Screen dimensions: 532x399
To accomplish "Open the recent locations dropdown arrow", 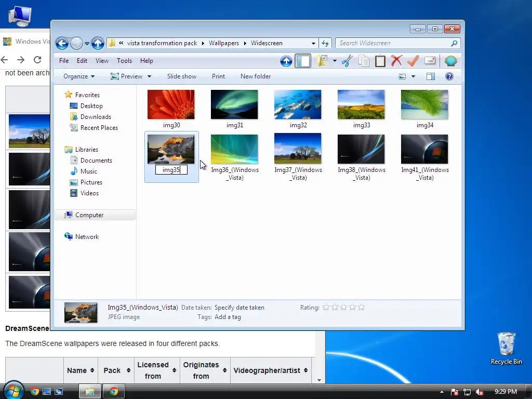I will pyautogui.click(x=87, y=44).
